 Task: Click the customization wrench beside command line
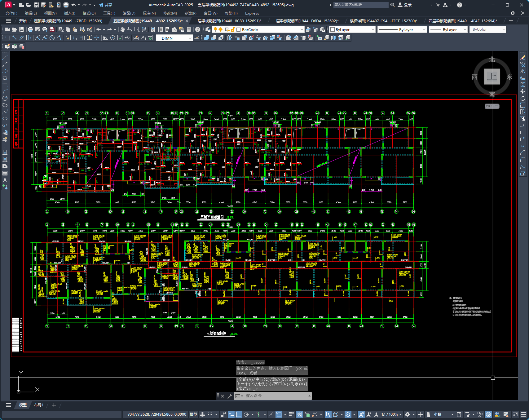click(x=230, y=396)
